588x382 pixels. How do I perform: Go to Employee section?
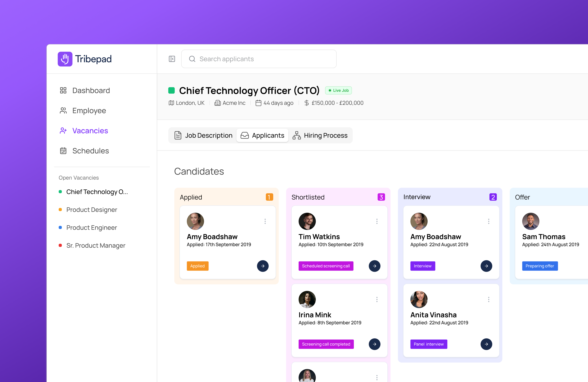89,110
